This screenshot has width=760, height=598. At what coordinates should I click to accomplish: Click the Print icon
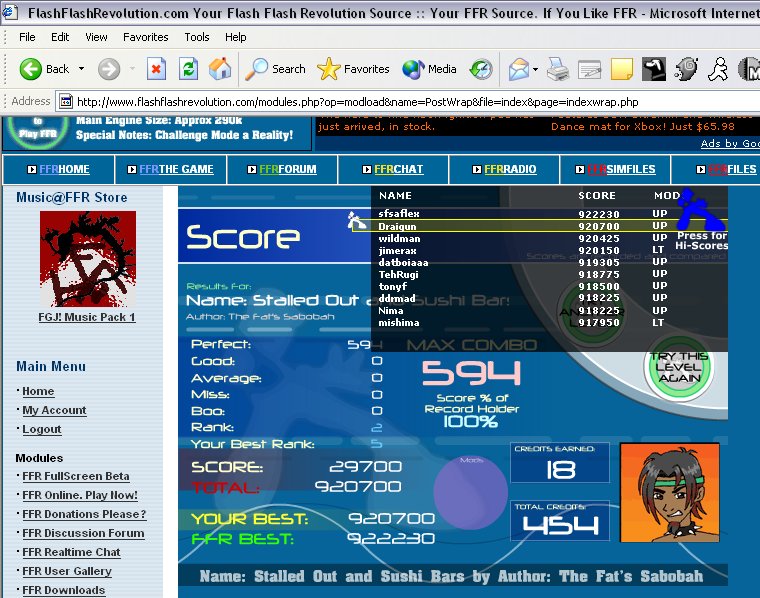tap(558, 69)
